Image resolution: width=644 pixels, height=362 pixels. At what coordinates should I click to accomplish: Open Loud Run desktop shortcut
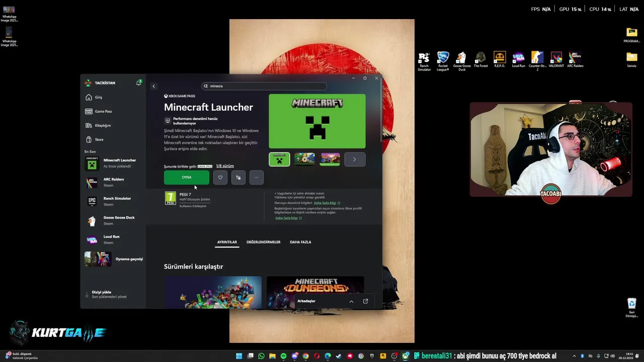coord(518,60)
